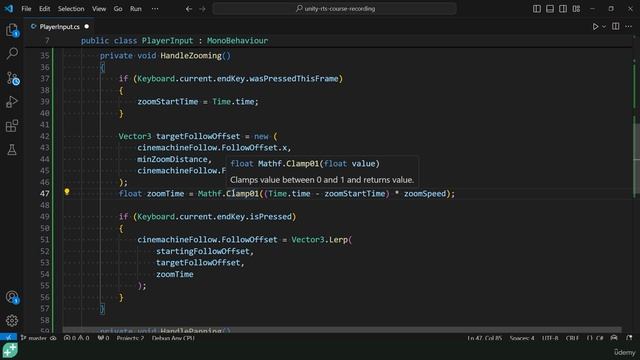The width and height of the screenshot is (640, 360).
Task: Open the Explorer view in the activity bar
Action: 12,30
